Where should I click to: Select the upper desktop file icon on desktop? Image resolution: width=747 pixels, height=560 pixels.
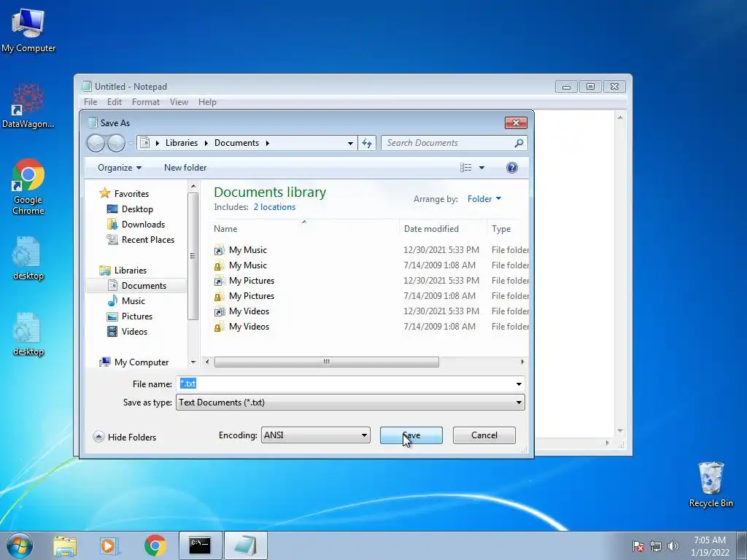[28, 258]
